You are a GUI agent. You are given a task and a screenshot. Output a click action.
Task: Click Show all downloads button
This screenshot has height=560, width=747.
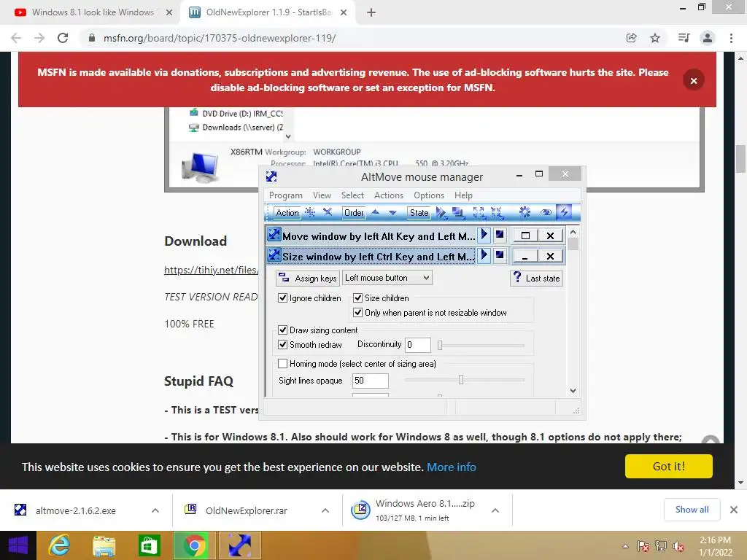(692, 510)
